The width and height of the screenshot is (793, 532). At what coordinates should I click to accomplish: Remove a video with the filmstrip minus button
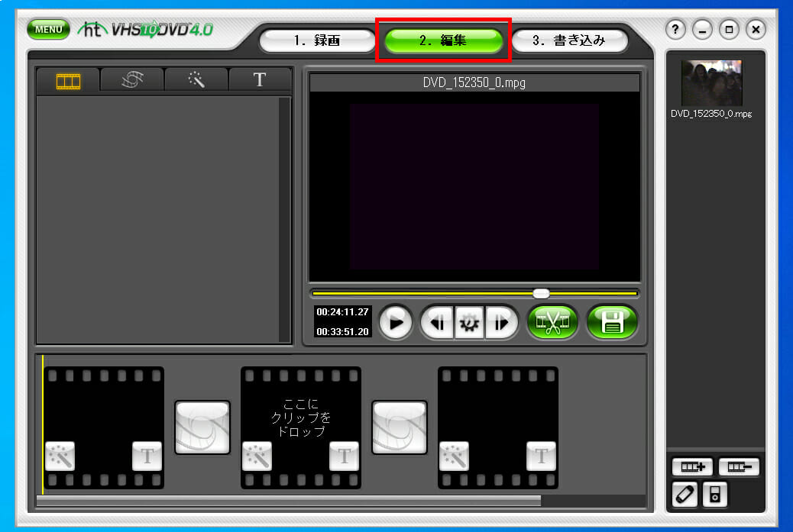tap(738, 467)
